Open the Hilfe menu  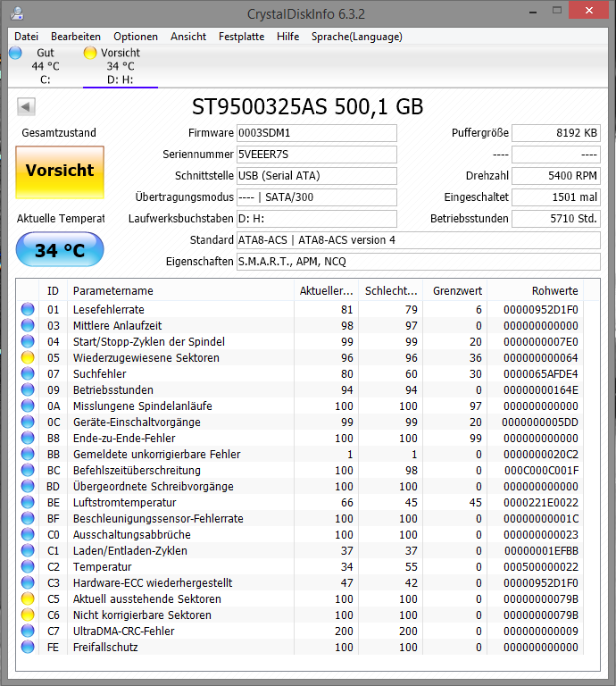coord(287,37)
